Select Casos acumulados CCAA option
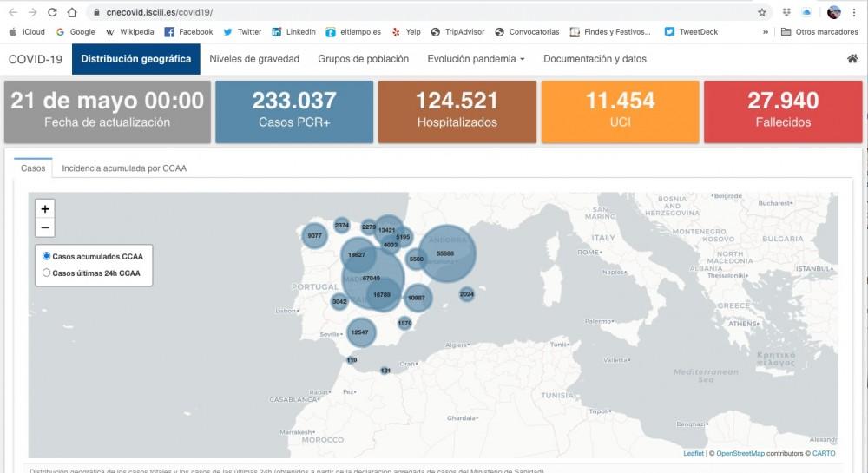 coord(47,256)
